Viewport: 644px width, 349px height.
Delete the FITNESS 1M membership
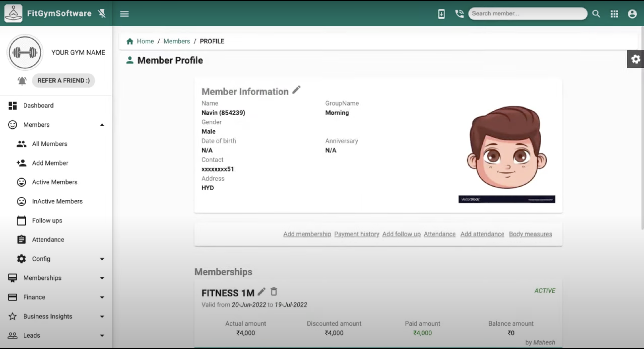[x=274, y=292]
